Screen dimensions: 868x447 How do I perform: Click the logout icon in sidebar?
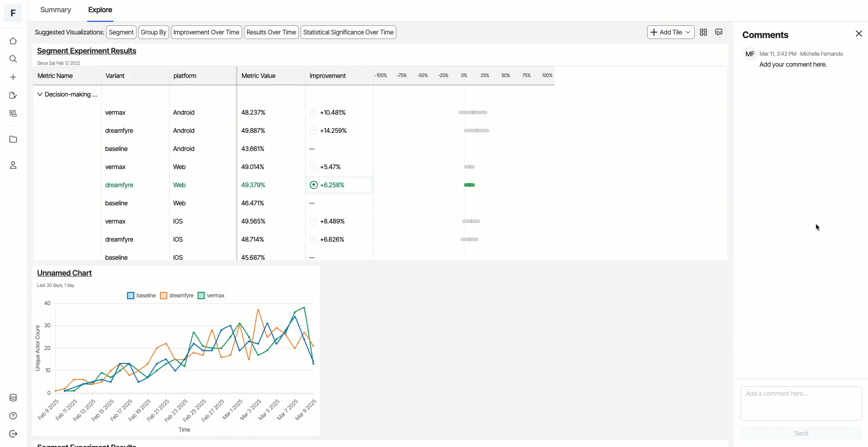[13, 434]
